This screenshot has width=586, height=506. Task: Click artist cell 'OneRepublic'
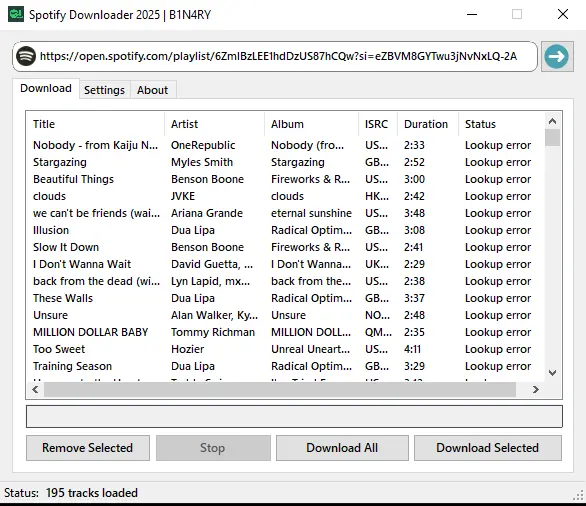pos(203,145)
